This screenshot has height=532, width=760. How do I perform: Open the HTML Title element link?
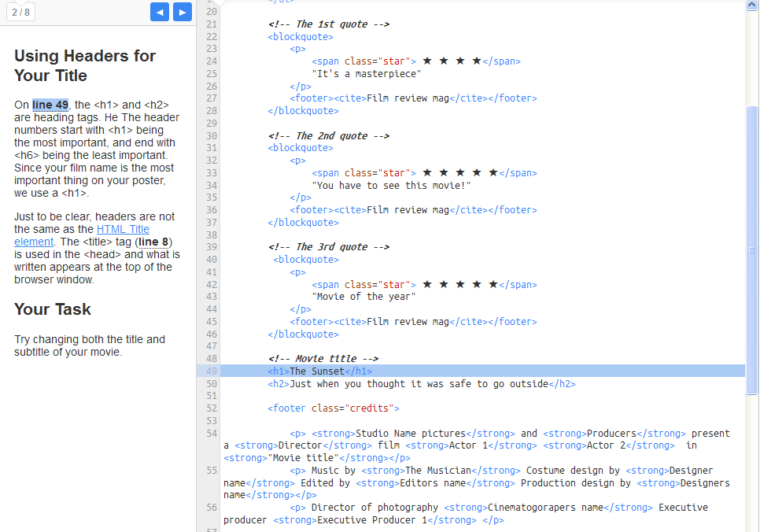82,235
